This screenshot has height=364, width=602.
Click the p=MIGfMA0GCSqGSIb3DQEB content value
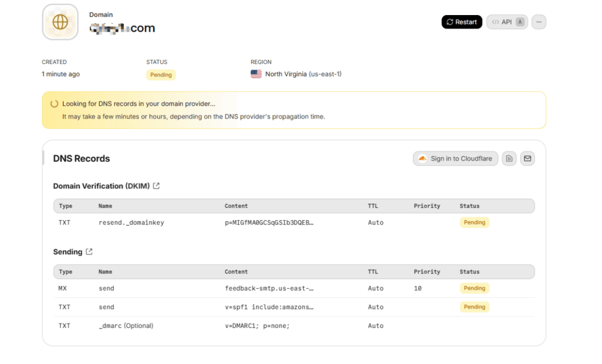(269, 222)
